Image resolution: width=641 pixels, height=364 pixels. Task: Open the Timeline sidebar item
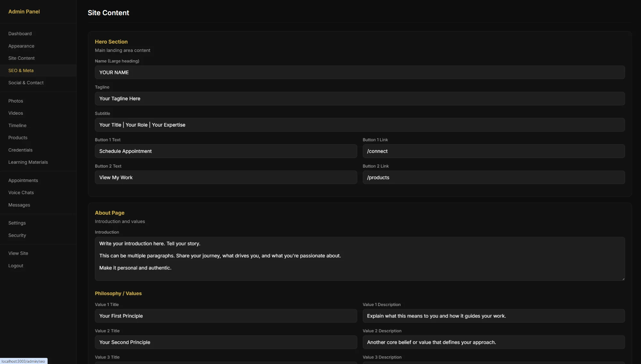(x=17, y=125)
